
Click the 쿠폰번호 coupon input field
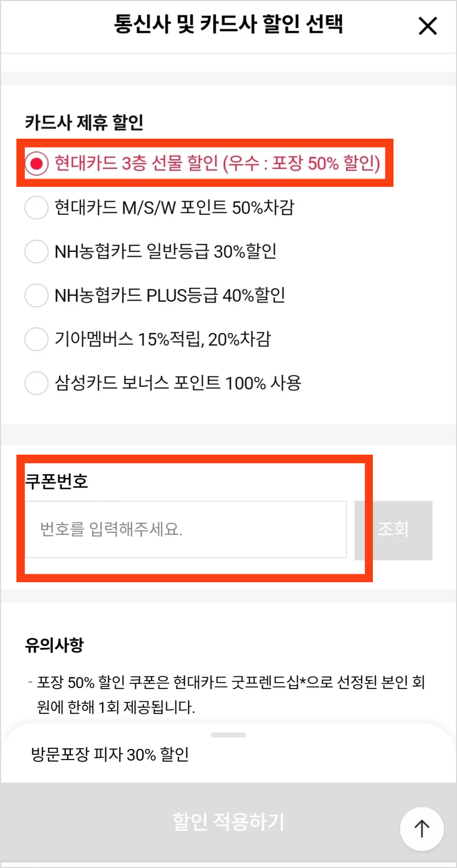tap(188, 529)
